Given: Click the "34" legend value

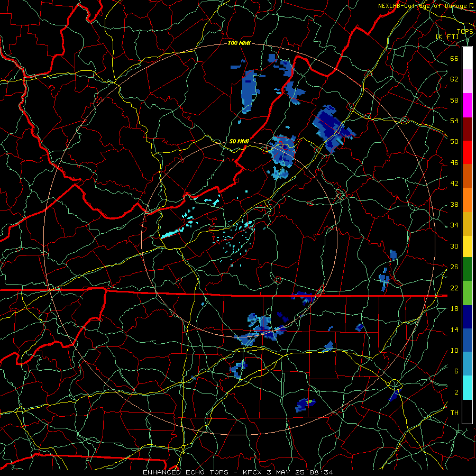Looking at the screenshot, I should click(454, 225).
